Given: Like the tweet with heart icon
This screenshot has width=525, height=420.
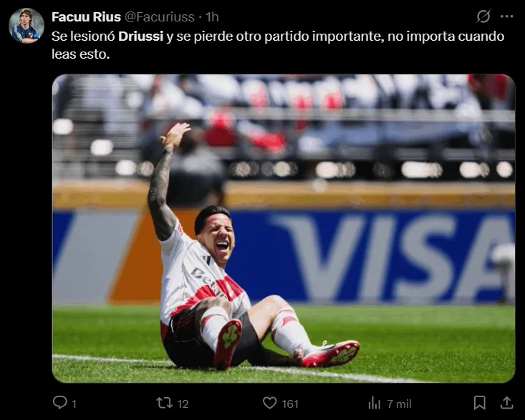Looking at the screenshot, I should pyautogui.click(x=269, y=403).
